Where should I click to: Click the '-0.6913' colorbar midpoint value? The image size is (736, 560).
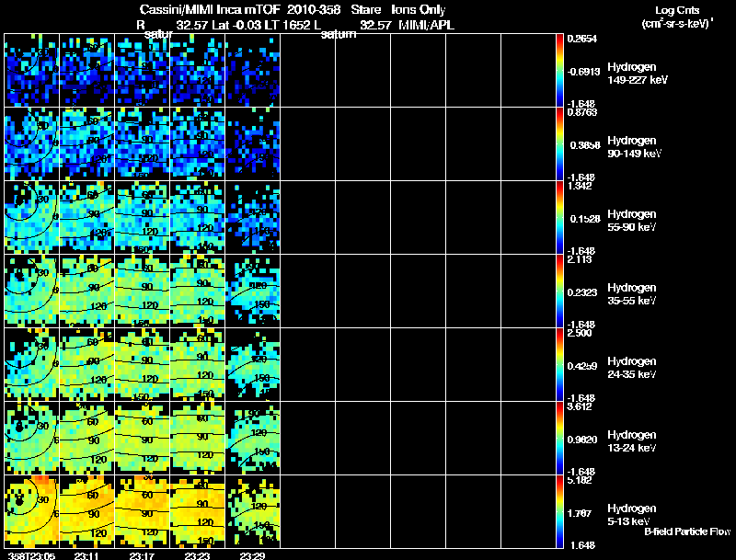pyautogui.click(x=582, y=72)
